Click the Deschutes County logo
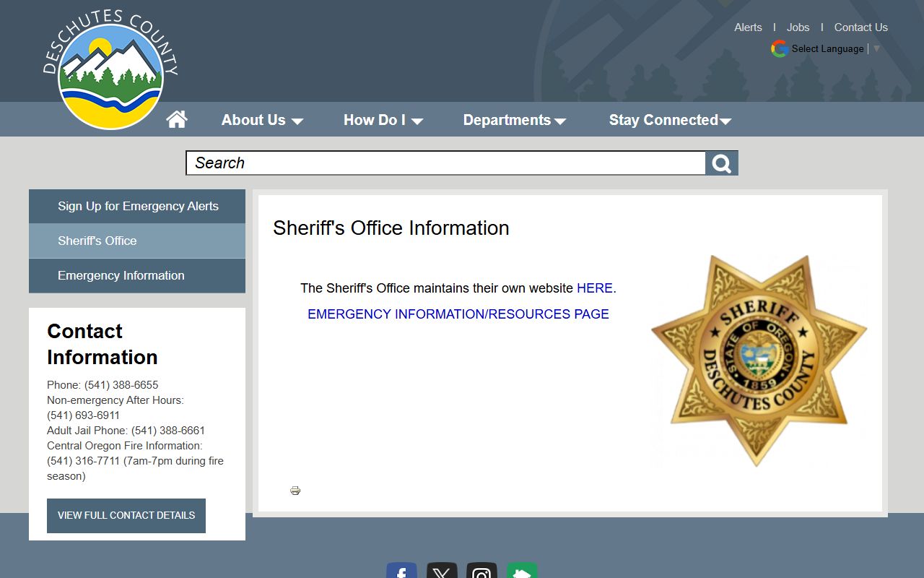Image resolution: width=924 pixels, height=578 pixels. [110, 70]
